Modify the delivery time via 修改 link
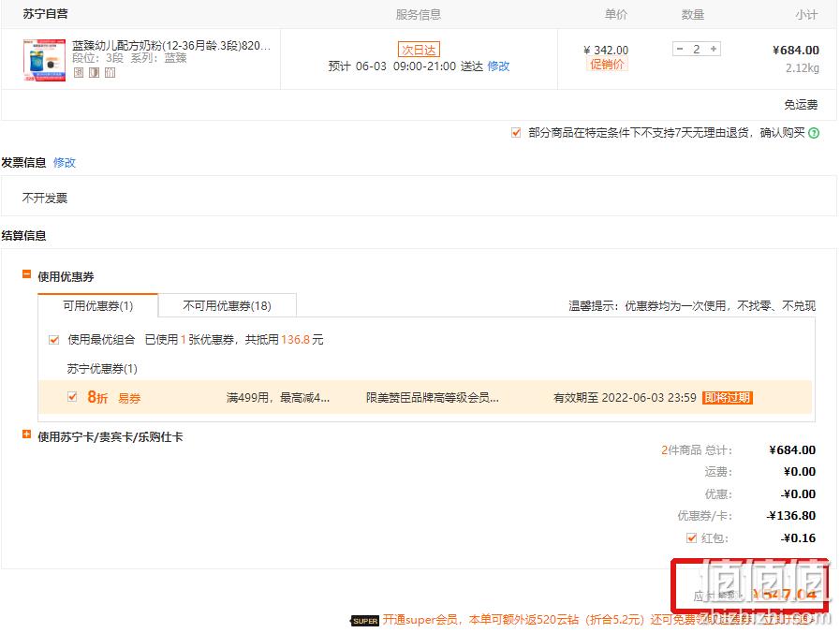 point(498,66)
